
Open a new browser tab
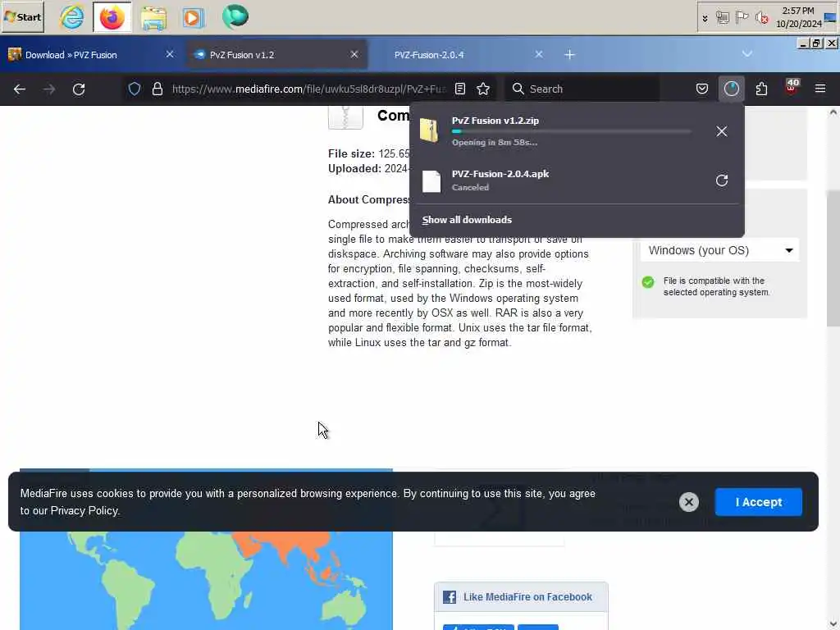[569, 55]
